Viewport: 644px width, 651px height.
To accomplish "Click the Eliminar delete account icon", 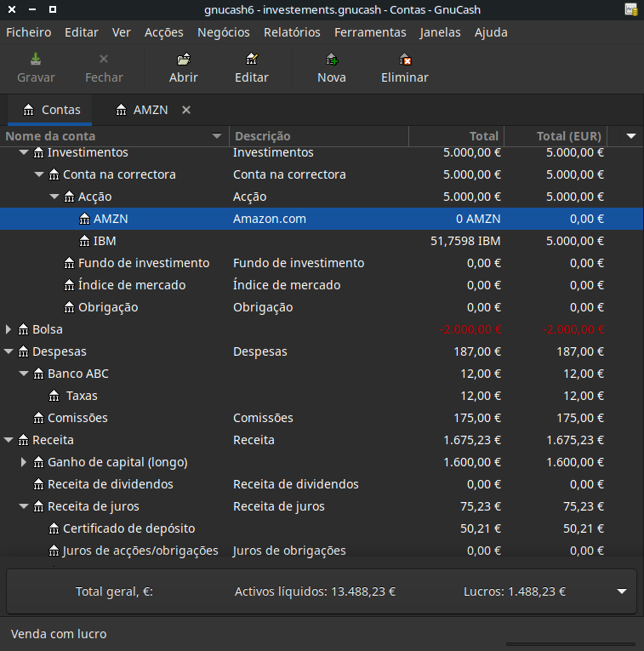I will click(405, 60).
